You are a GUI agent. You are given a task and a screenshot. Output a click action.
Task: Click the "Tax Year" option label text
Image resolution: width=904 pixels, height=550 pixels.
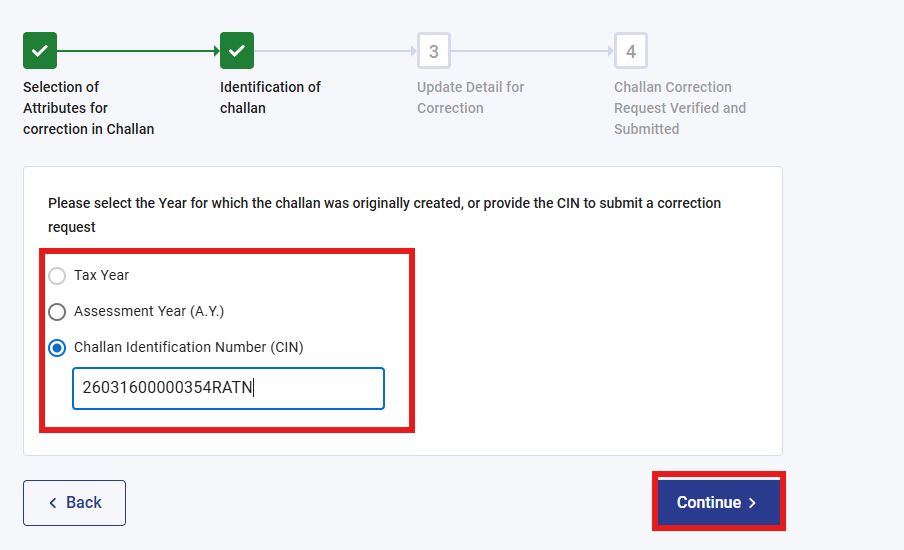(x=102, y=275)
